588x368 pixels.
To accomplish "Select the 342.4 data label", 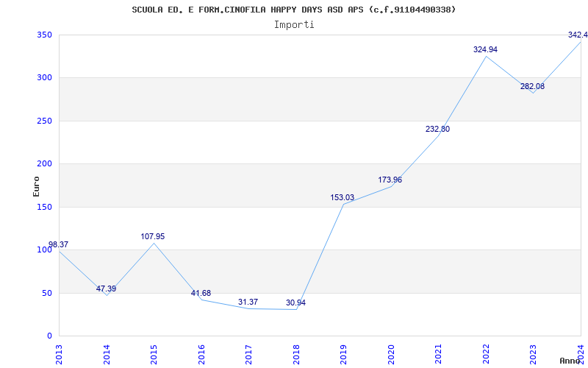I will (578, 35).
